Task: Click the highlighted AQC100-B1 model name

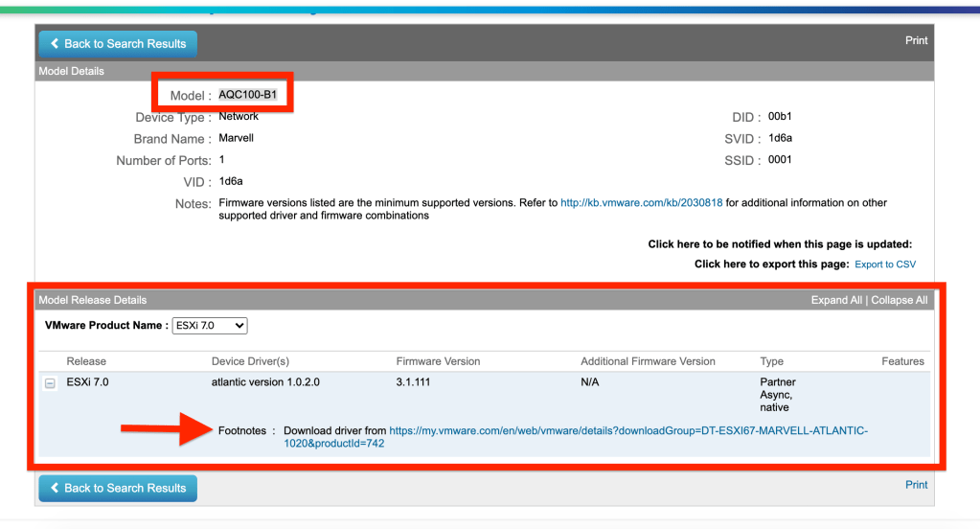Action: (x=247, y=95)
